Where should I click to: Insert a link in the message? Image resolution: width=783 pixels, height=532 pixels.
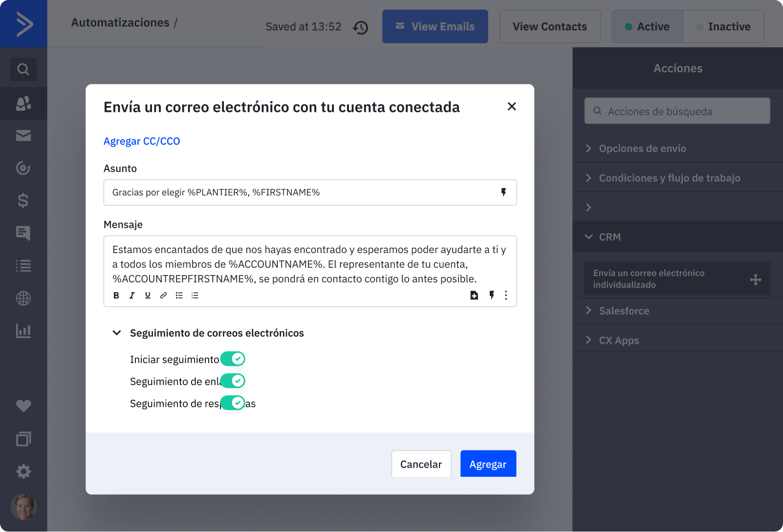coord(163,296)
